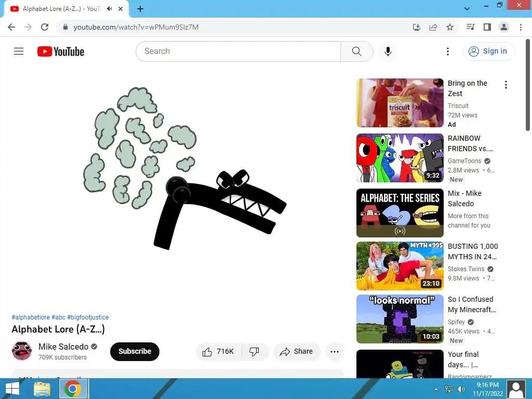Image resolution: width=532 pixels, height=399 pixels.
Task: Go to YouTube home via logo
Action: (61, 51)
